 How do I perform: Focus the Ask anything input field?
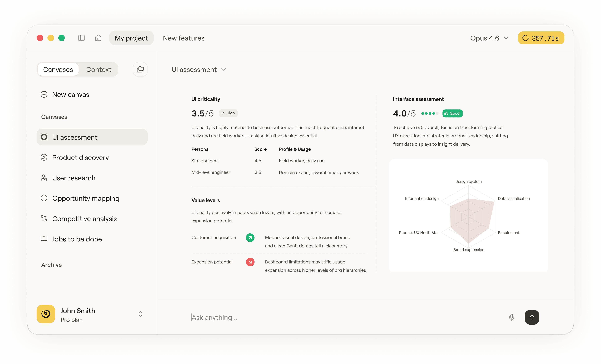(x=341, y=317)
